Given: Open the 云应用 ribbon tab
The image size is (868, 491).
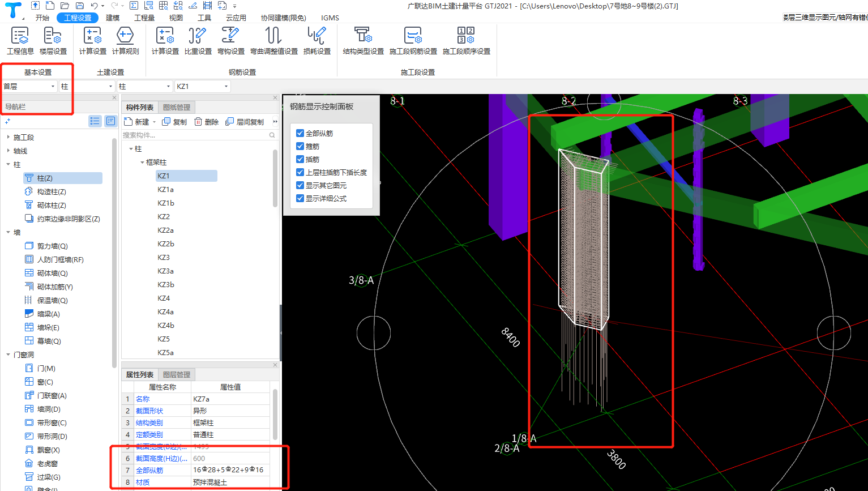Looking at the screenshot, I should click(x=236, y=18).
